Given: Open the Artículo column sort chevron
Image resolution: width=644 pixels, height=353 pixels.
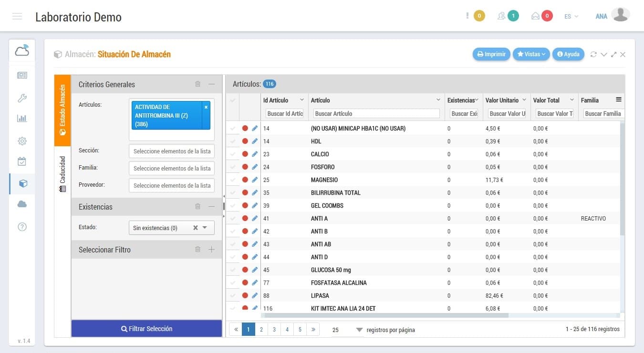Looking at the screenshot, I should (438, 100).
